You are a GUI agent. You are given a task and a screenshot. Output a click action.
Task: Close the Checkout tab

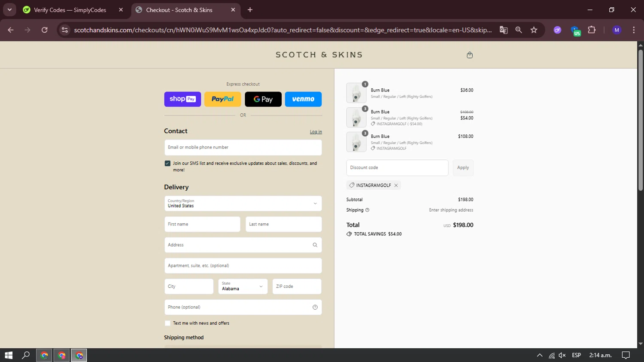click(x=233, y=10)
